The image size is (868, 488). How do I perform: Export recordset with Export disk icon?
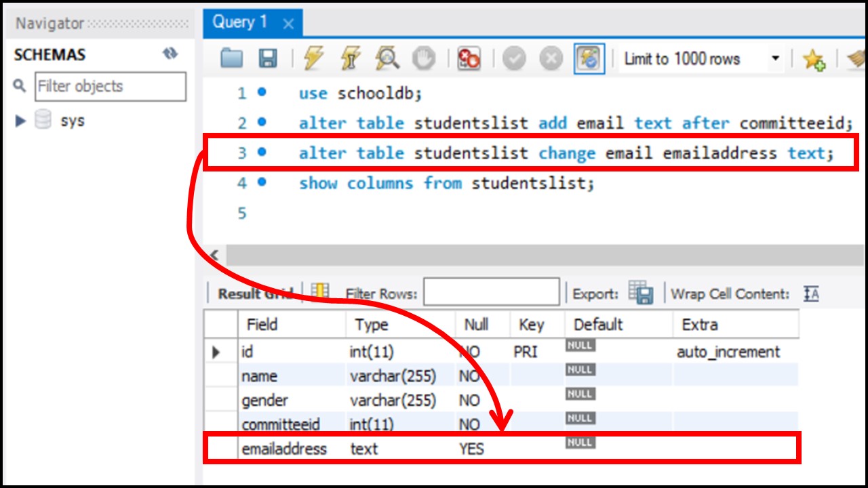point(641,293)
